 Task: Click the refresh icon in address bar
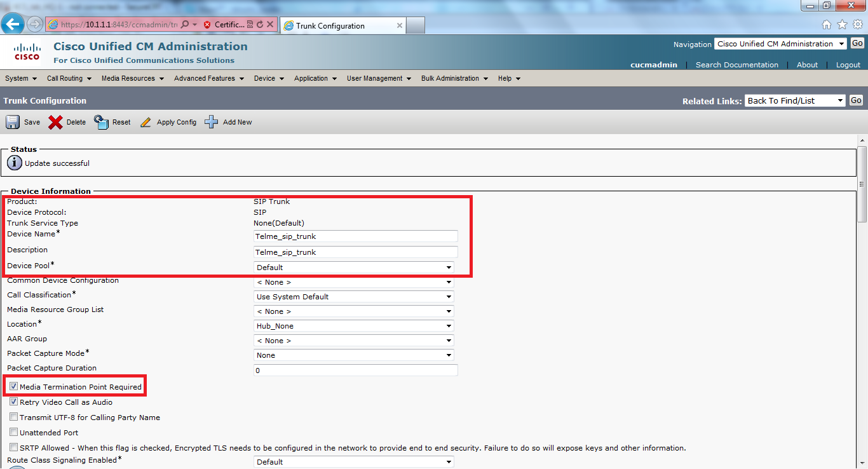[259, 25]
